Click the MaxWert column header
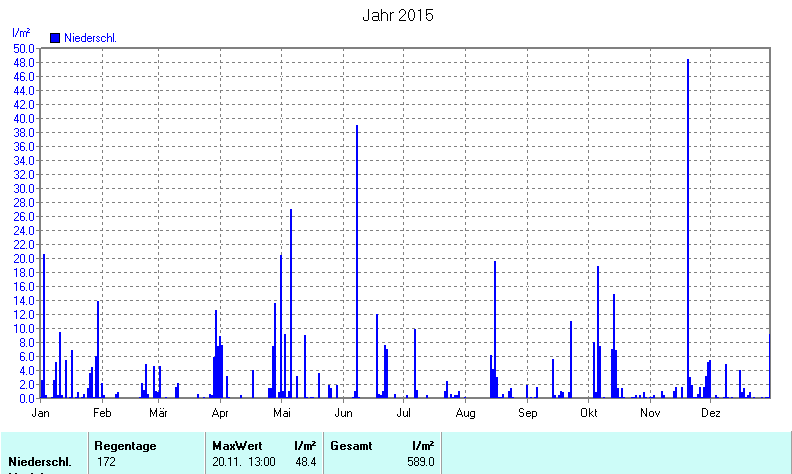The height and width of the screenshot is (474, 792). point(237,445)
